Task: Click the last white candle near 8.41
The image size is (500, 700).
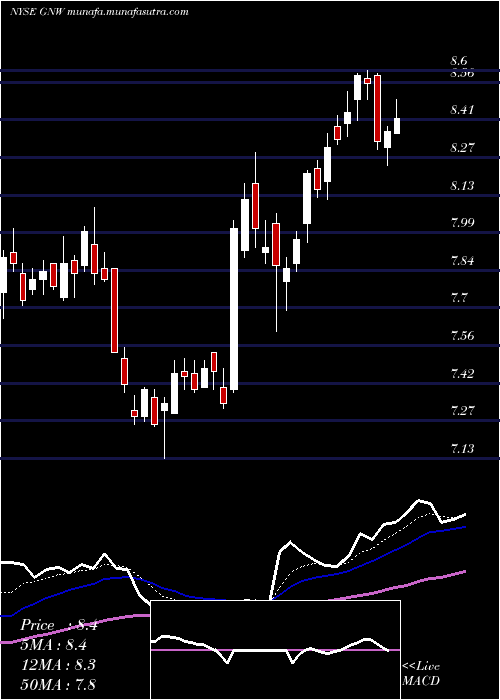Action: point(397,125)
